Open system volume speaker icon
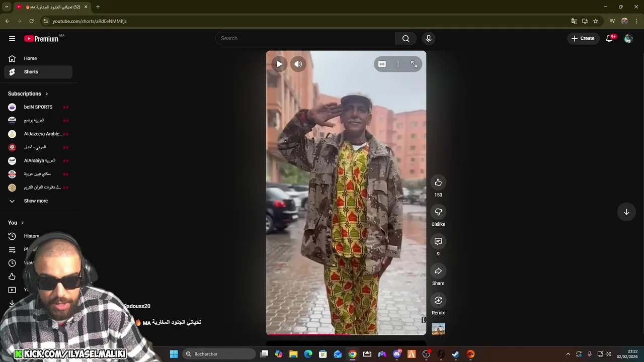Screen dimensions: 644x362 (x=609, y=354)
